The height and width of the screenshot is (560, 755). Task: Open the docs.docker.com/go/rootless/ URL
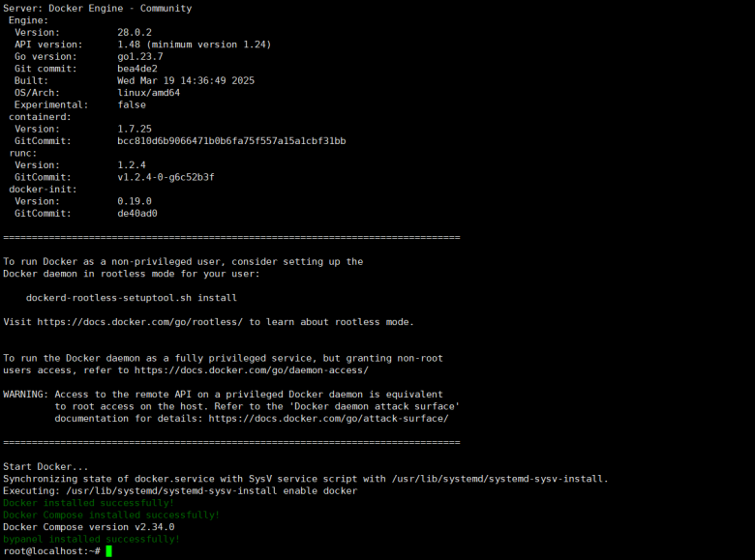pos(140,322)
